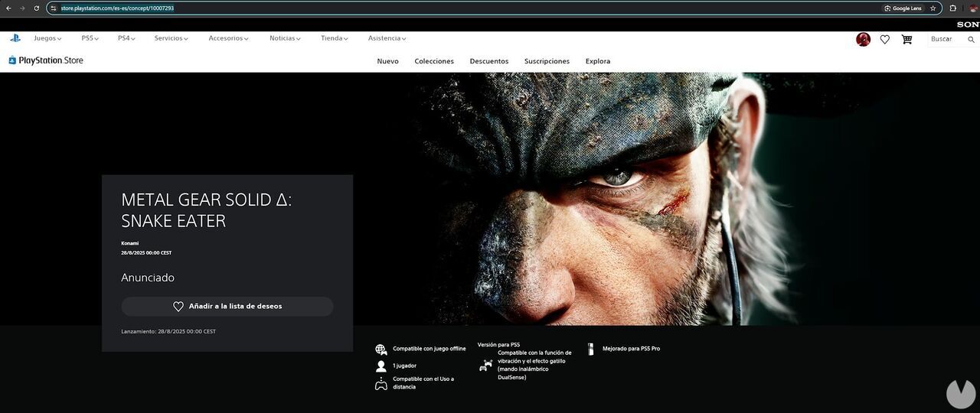Screen dimensions: 980x413
Task: Open Google Lens from the address bar
Action: tap(903, 8)
